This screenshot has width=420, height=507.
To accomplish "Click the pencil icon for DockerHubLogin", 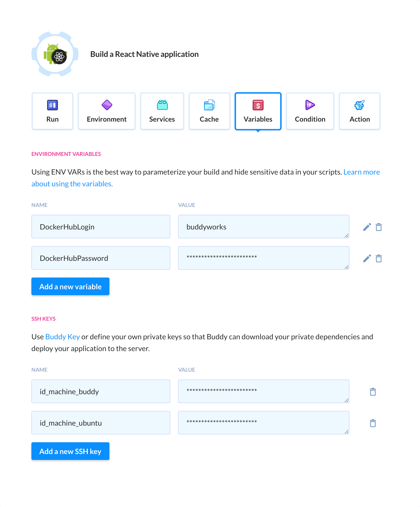I will point(367,227).
